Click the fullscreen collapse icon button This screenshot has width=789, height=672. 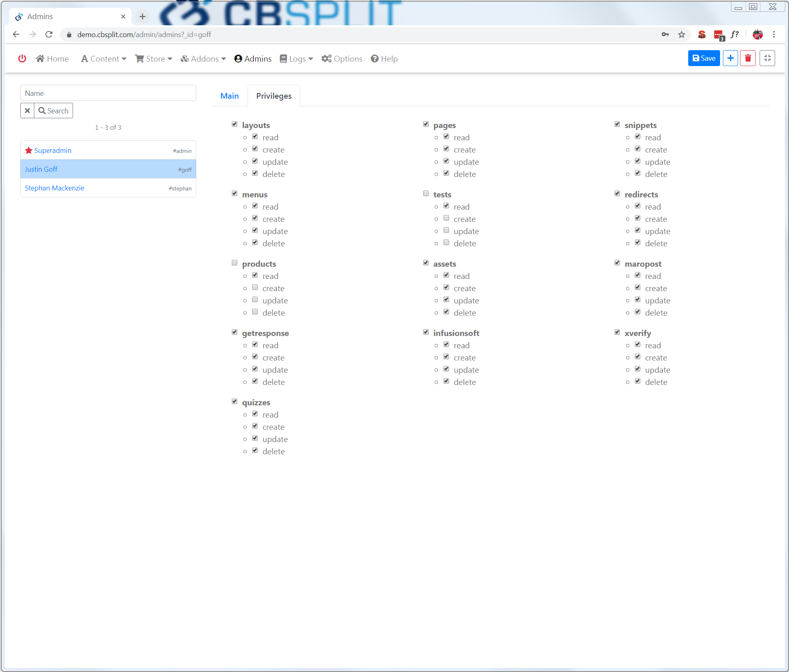[767, 58]
